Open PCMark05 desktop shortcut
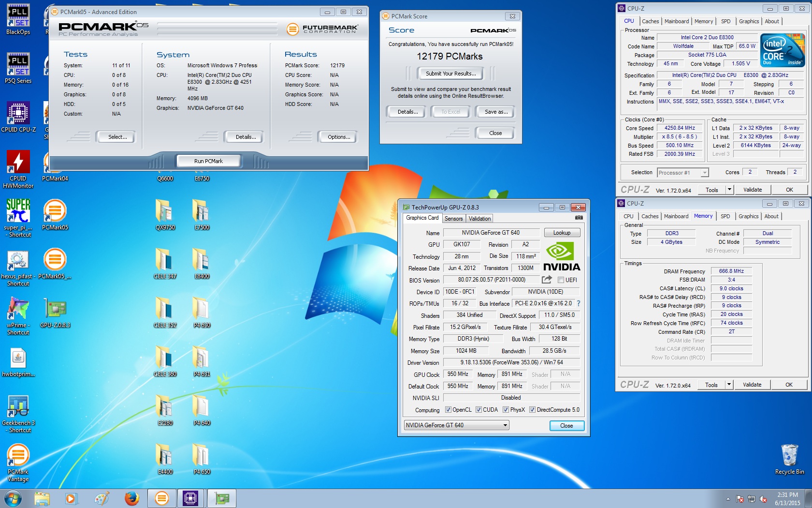Image resolution: width=812 pixels, height=508 pixels. click(55, 215)
